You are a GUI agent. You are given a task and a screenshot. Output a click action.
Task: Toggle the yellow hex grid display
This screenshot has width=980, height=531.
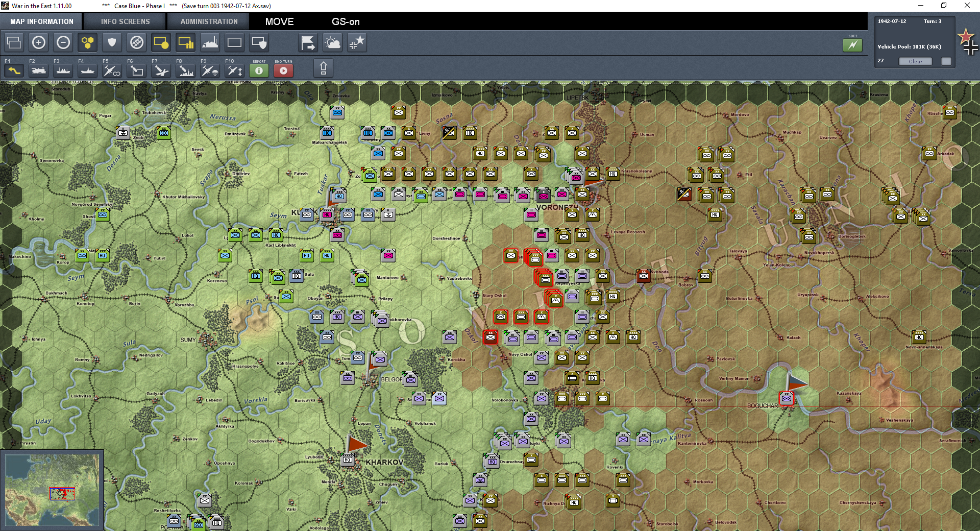pyautogui.click(x=88, y=42)
